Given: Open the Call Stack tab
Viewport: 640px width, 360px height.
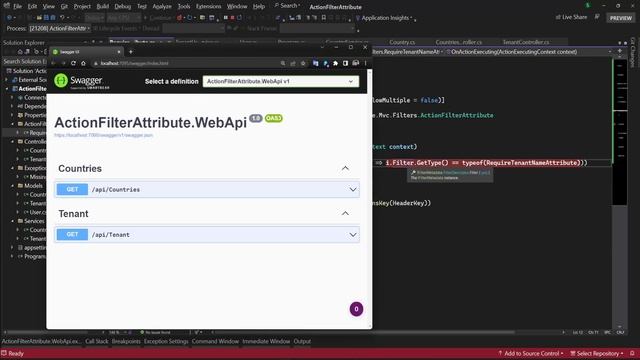Looking at the screenshot, I should point(97,341).
